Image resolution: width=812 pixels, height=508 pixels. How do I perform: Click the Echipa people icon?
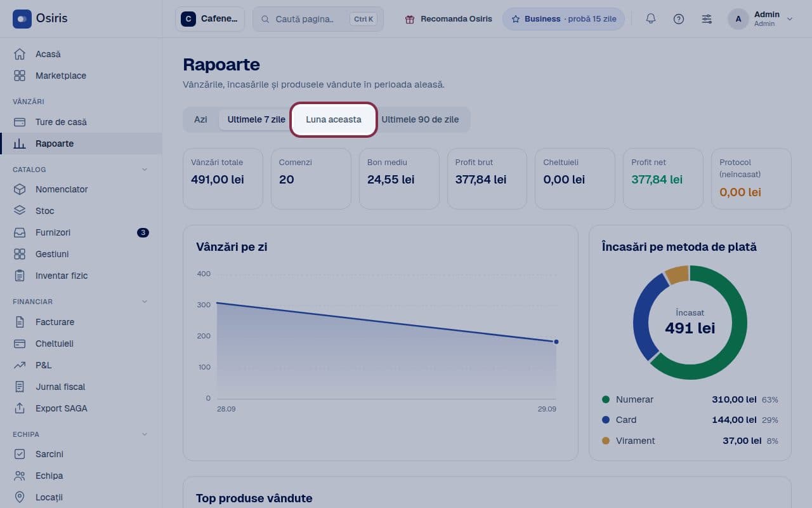click(20, 476)
